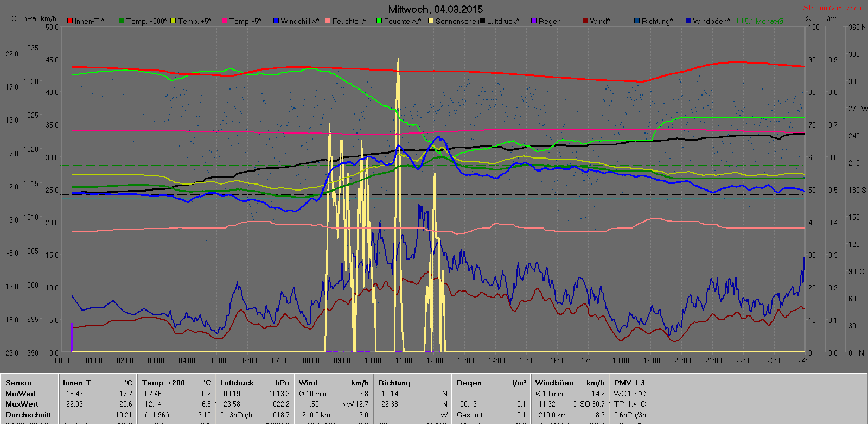Click the dark green Temp. +200 legend square

(x=122, y=21)
